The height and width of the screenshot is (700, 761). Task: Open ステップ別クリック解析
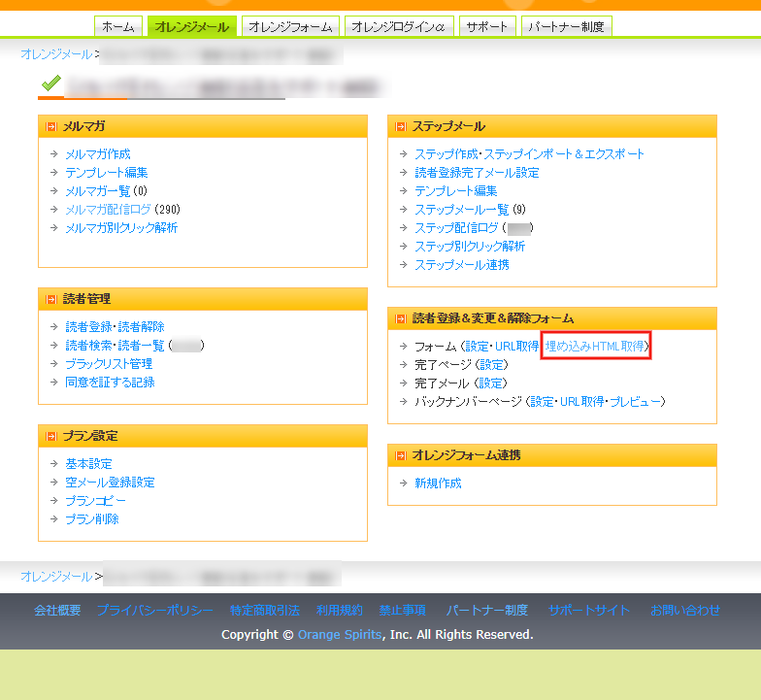point(470,247)
